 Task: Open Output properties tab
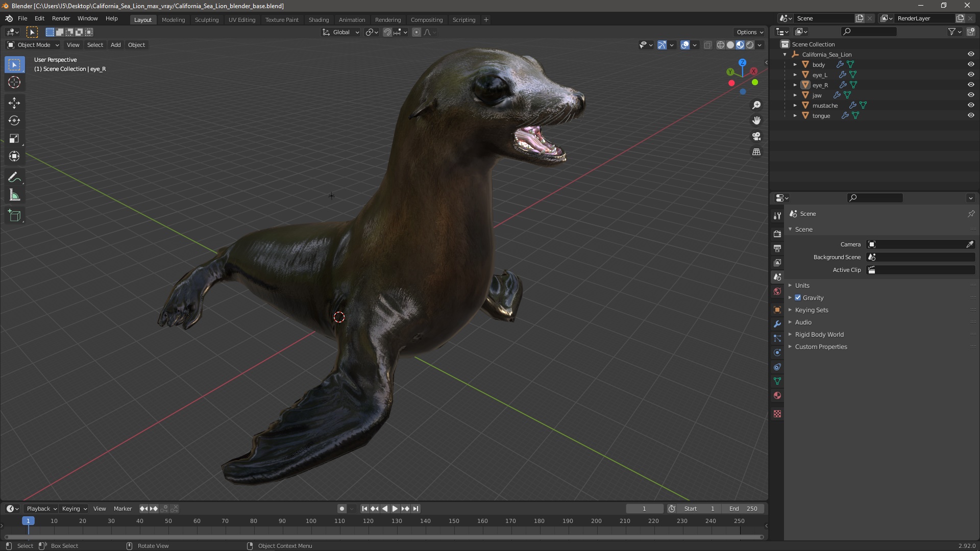point(777,248)
